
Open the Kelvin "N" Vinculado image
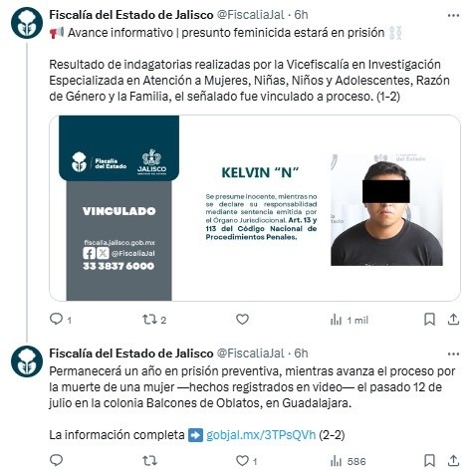point(255,208)
